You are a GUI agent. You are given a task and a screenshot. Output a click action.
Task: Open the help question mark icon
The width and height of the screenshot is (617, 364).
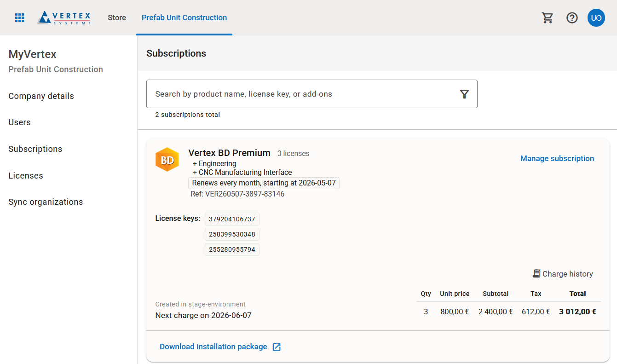[572, 18]
